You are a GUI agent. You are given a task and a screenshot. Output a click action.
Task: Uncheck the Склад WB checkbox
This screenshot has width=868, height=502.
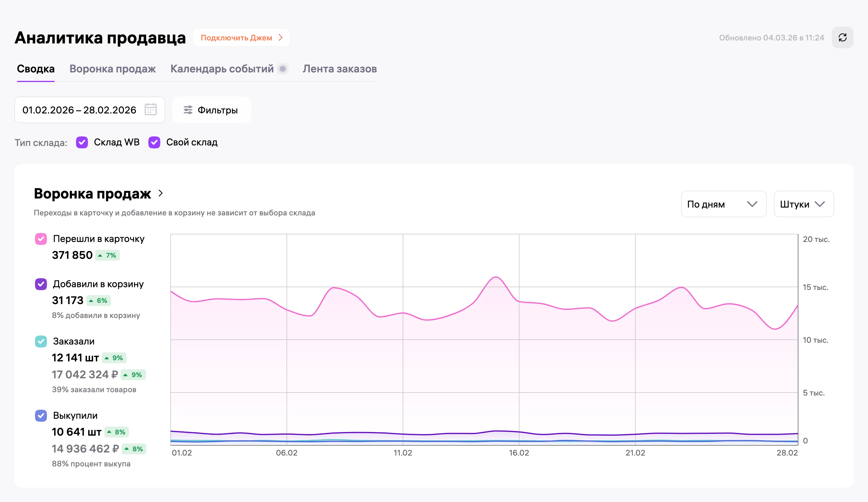[x=82, y=142]
